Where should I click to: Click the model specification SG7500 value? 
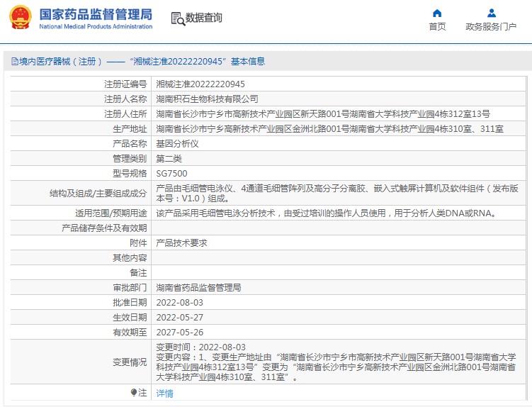(x=171, y=173)
